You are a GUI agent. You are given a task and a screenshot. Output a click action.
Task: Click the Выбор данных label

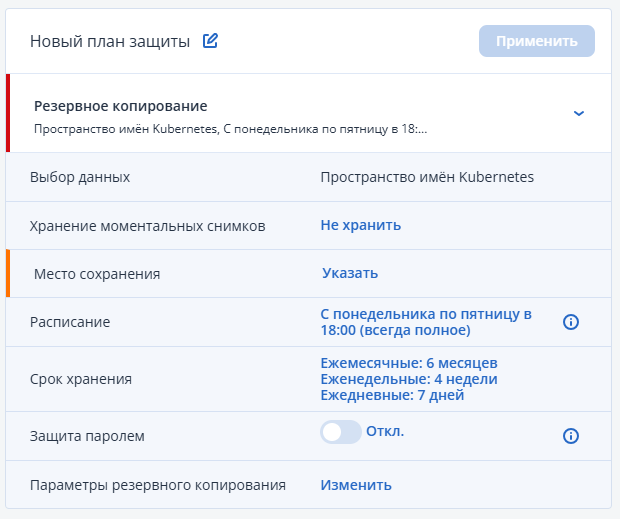tap(80, 177)
